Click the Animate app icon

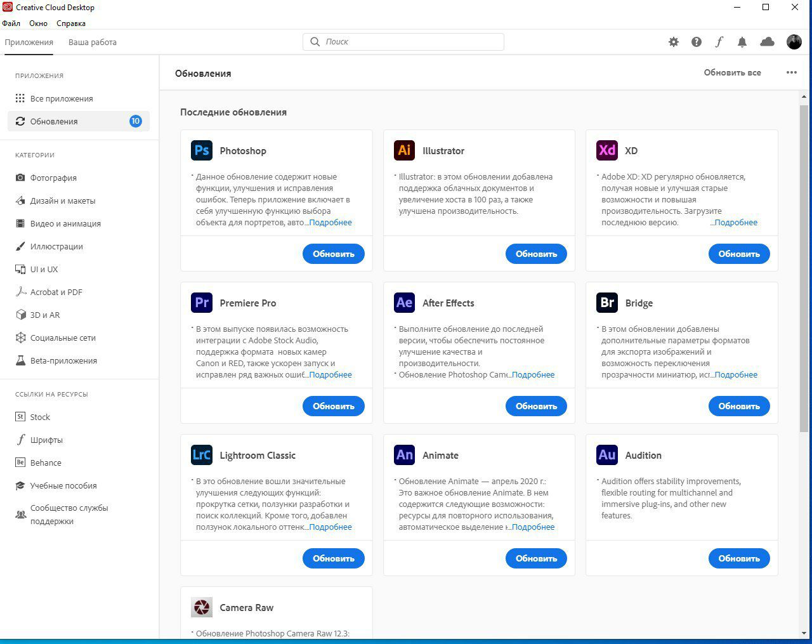pyautogui.click(x=405, y=455)
